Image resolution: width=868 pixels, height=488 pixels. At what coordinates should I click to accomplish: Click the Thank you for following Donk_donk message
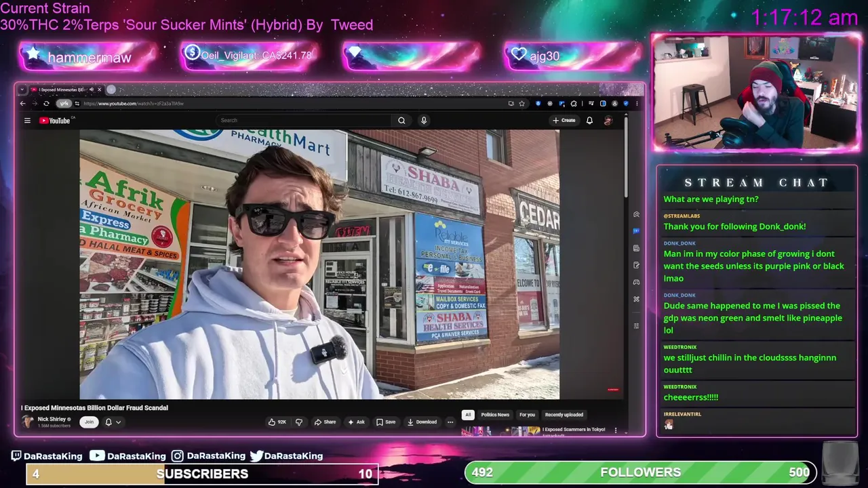(x=734, y=226)
